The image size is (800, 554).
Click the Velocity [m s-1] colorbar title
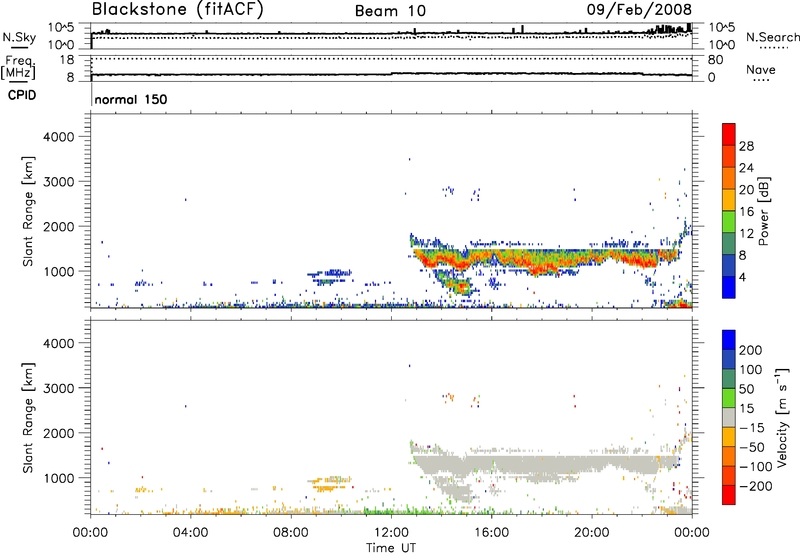[x=781, y=418]
